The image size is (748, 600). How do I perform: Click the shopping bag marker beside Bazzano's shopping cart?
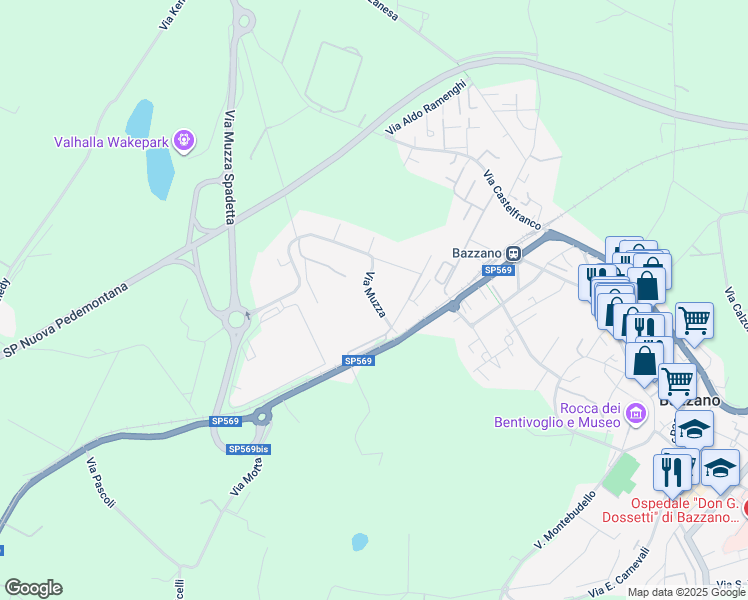click(x=644, y=362)
